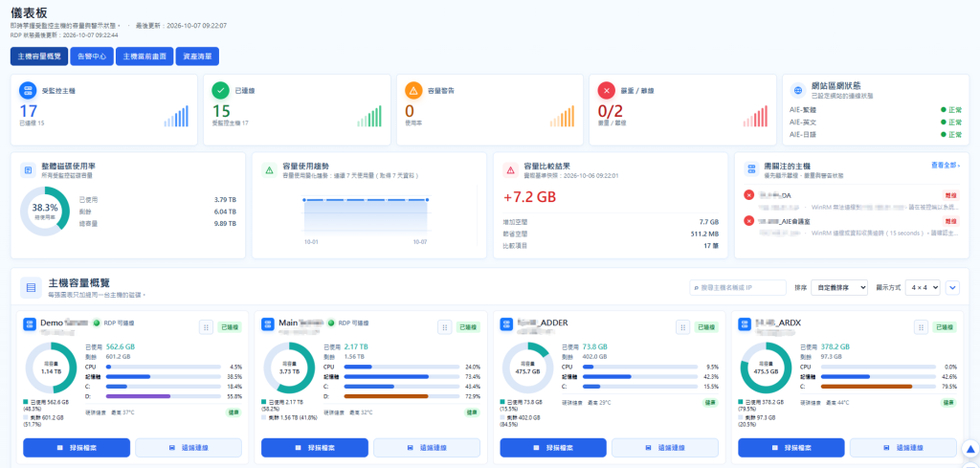
Task: Click the green triangle icon beside 容量使用趨勢
Action: click(x=269, y=170)
